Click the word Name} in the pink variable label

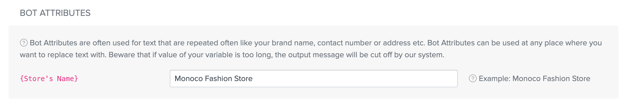pos(68,79)
